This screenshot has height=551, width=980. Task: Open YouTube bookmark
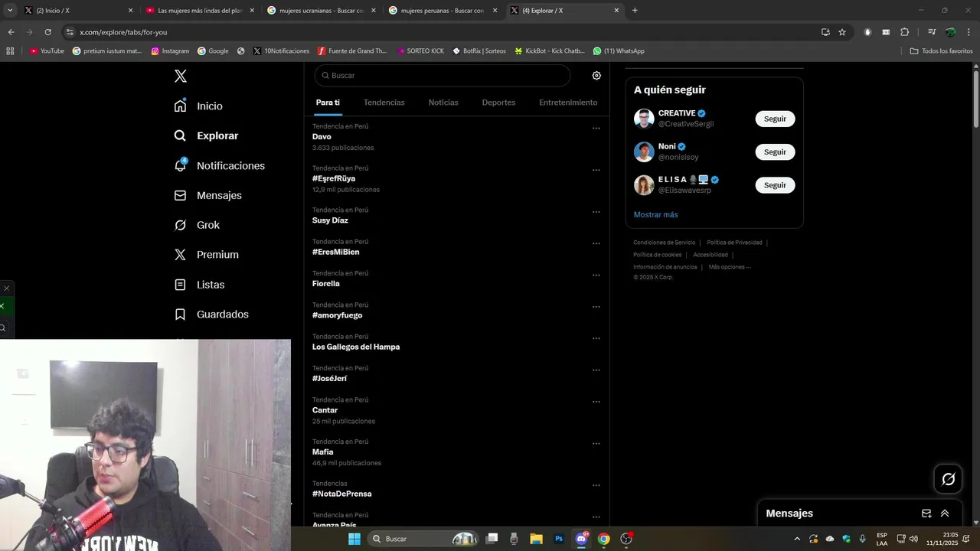(x=47, y=51)
